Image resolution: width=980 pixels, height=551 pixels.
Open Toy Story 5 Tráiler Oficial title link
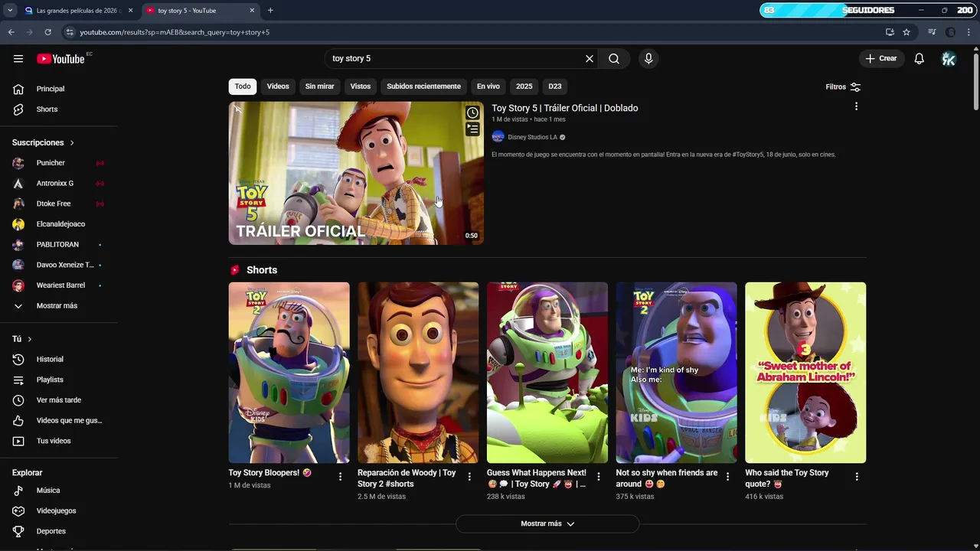click(565, 109)
